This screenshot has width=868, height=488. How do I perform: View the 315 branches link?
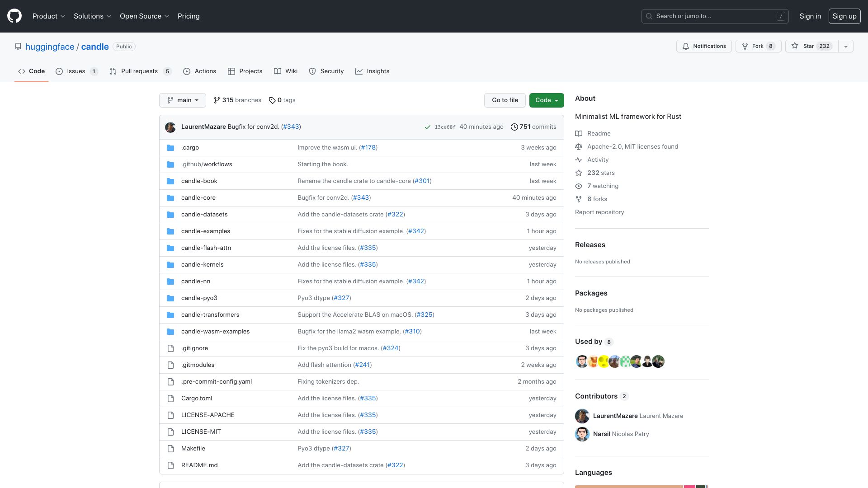point(237,100)
